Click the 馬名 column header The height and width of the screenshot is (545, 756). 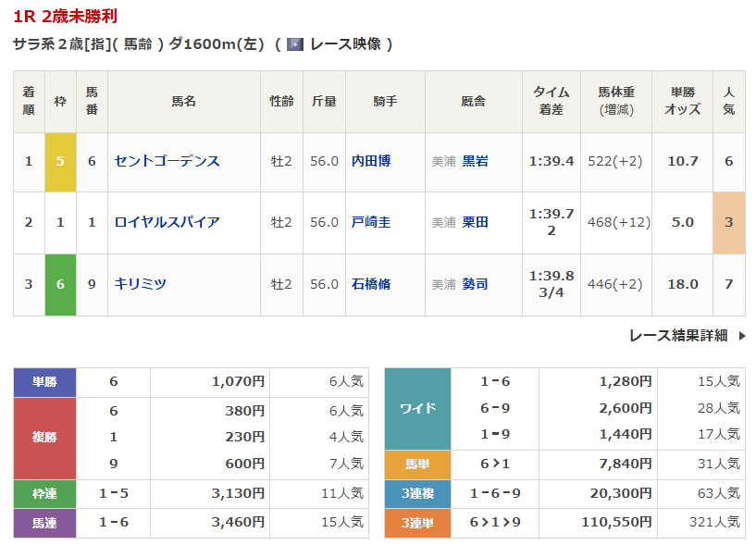coord(184,102)
